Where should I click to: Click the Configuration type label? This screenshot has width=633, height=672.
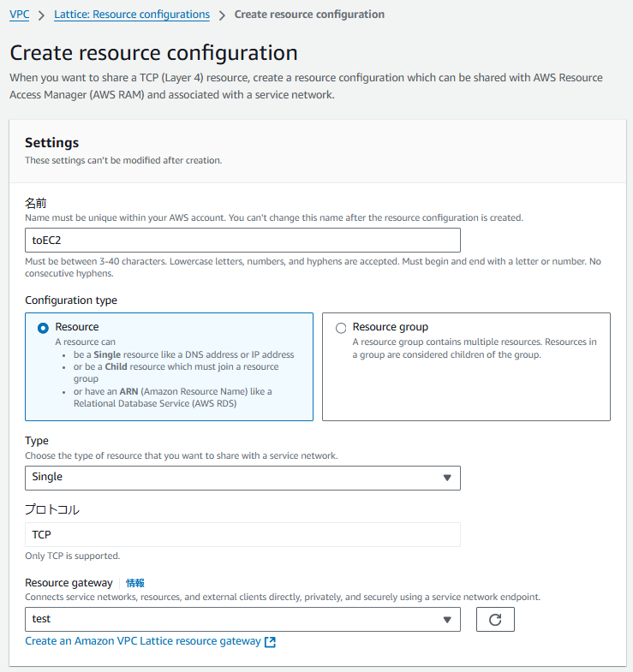[71, 300]
